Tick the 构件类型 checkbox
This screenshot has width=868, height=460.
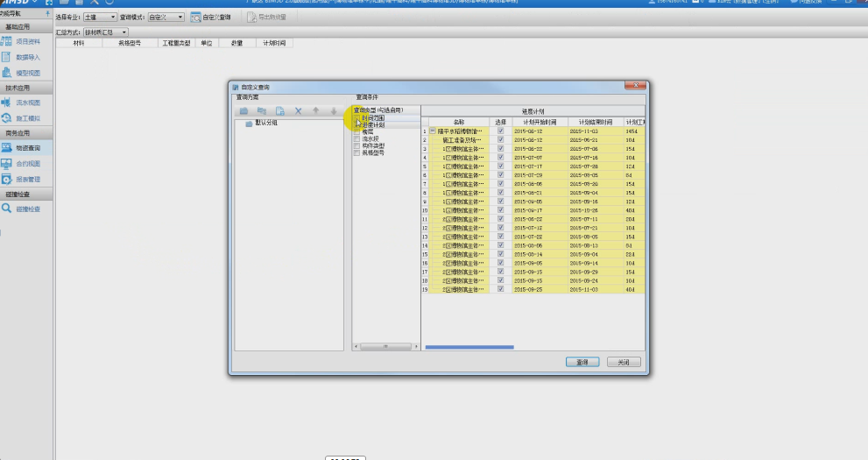[x=356, y=145]
